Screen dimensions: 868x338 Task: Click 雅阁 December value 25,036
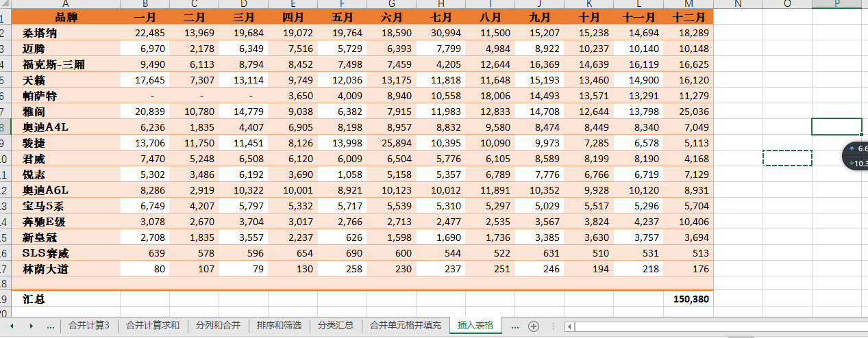[689, 112]
